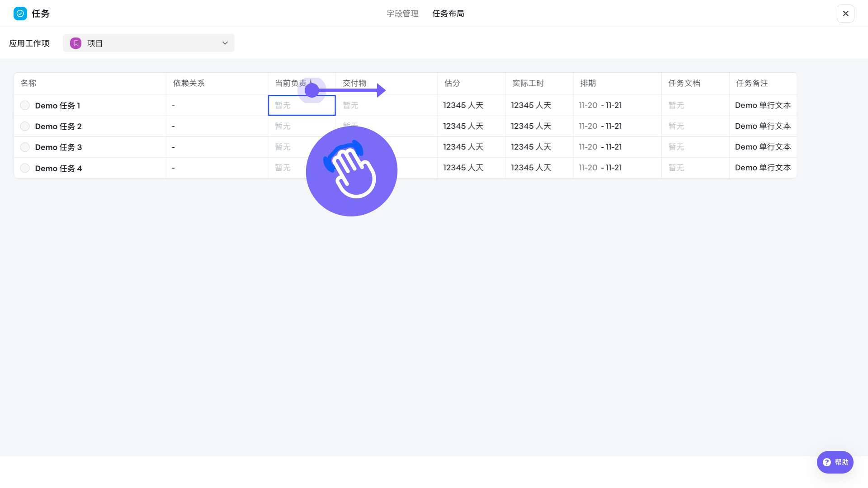Viewport: 868px width, 488px height.
Task: Click the 估分 12345 人天 cell for Demo 任务 1
Action: pyautogui.click(x=472, y=105)
